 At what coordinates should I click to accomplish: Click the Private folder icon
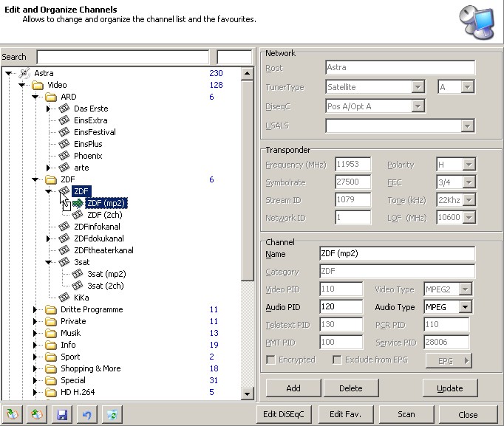pyautogui.click(x=51, y=321)
